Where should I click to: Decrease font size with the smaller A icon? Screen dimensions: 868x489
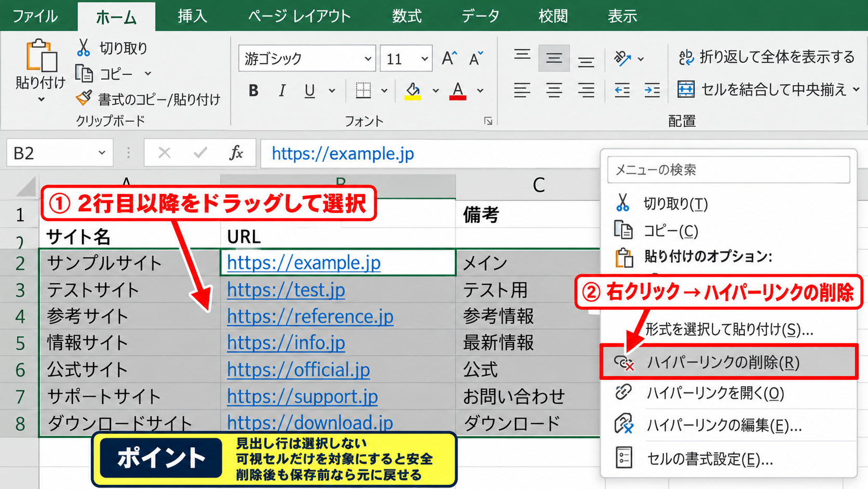[x=476, y=58]
